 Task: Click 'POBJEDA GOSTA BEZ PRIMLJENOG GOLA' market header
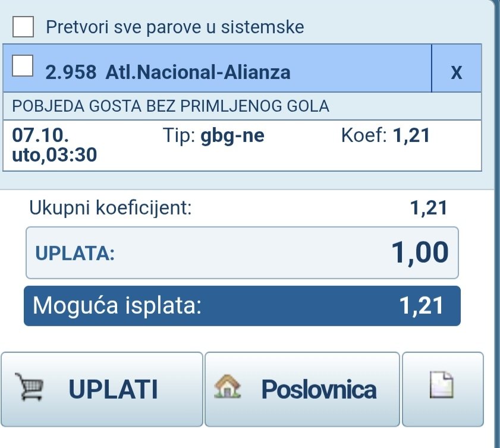pos(171,106)
